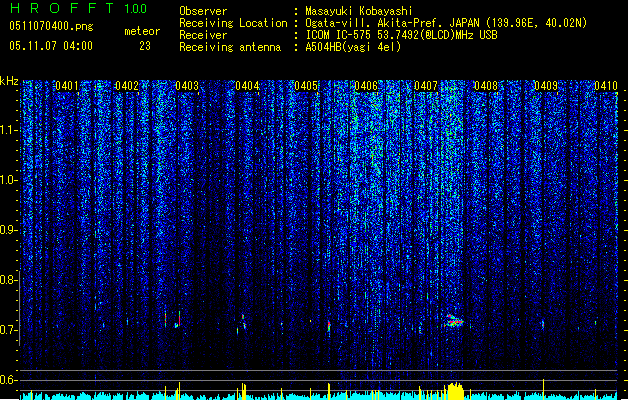Click the HROFFT program title
The width and height of the screenshot is (629, 400).
[62, 8]
